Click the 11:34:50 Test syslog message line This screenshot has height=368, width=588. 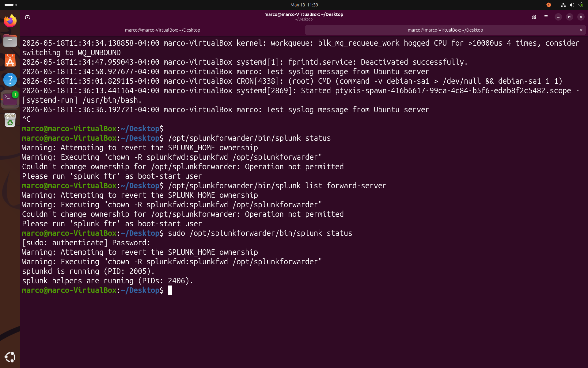[x=226, y=71]
